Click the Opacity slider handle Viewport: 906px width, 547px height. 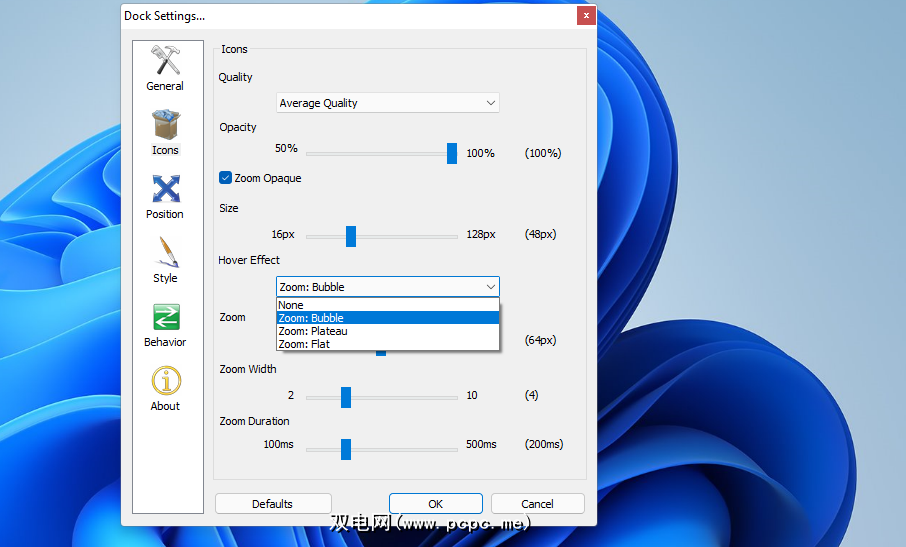click(452, 153)
